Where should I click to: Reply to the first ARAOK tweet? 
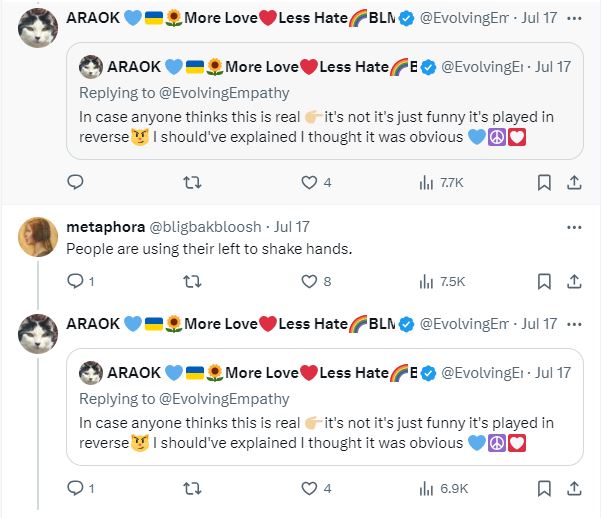pyautogui.click(x=75, y=182)
